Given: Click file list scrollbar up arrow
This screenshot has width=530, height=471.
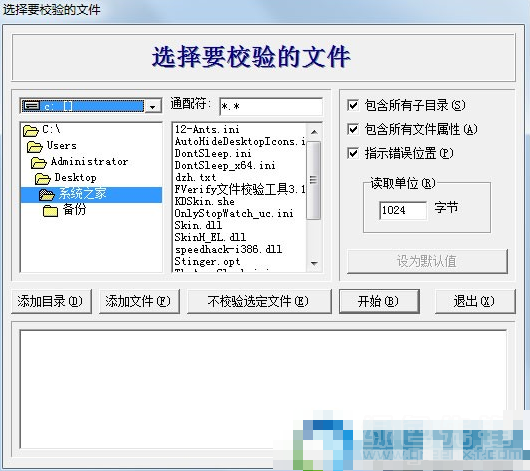Looking at the screenshot, I should point(314,132).
